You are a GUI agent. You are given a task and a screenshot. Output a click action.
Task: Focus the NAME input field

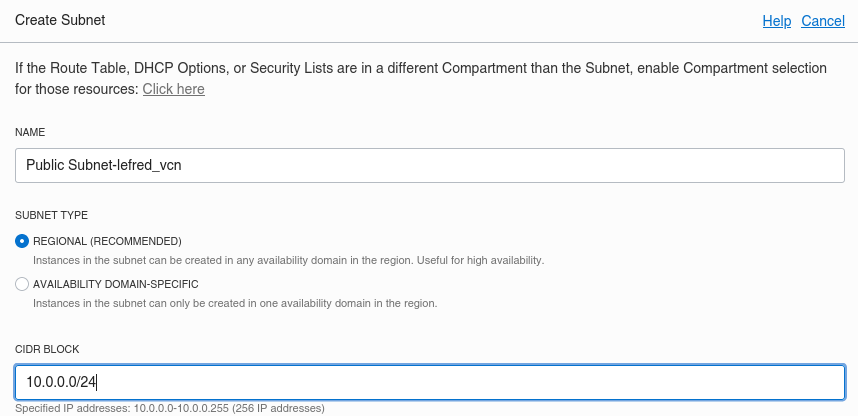coord(430,165)
